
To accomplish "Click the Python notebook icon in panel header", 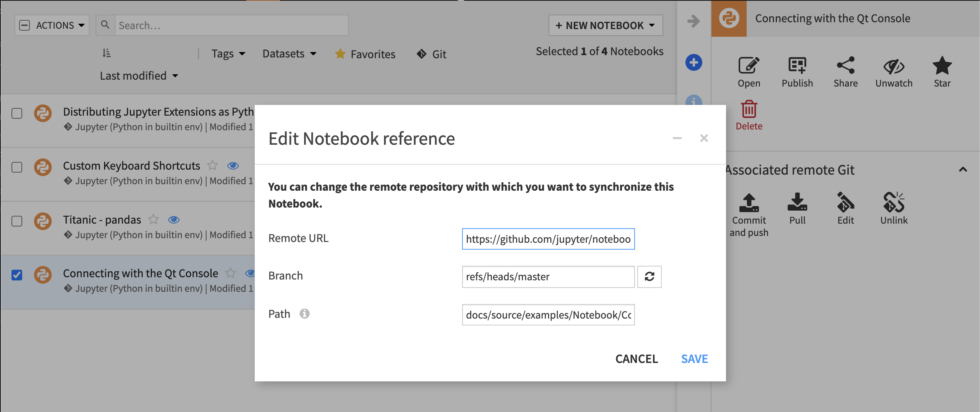I will [729, 18].
